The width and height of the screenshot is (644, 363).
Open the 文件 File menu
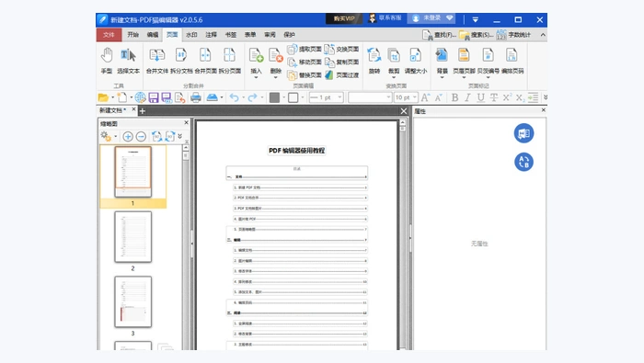tap(109, 35)
